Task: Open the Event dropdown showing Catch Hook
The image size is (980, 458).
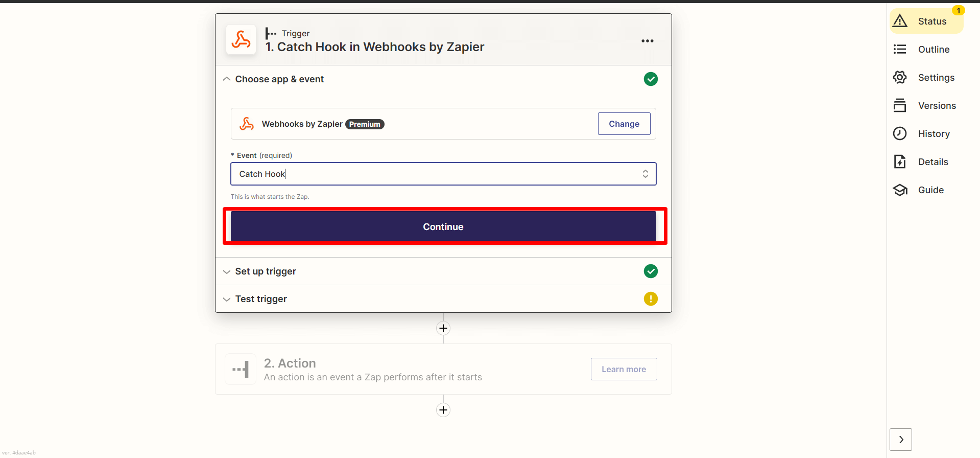Action: point(443,174)
